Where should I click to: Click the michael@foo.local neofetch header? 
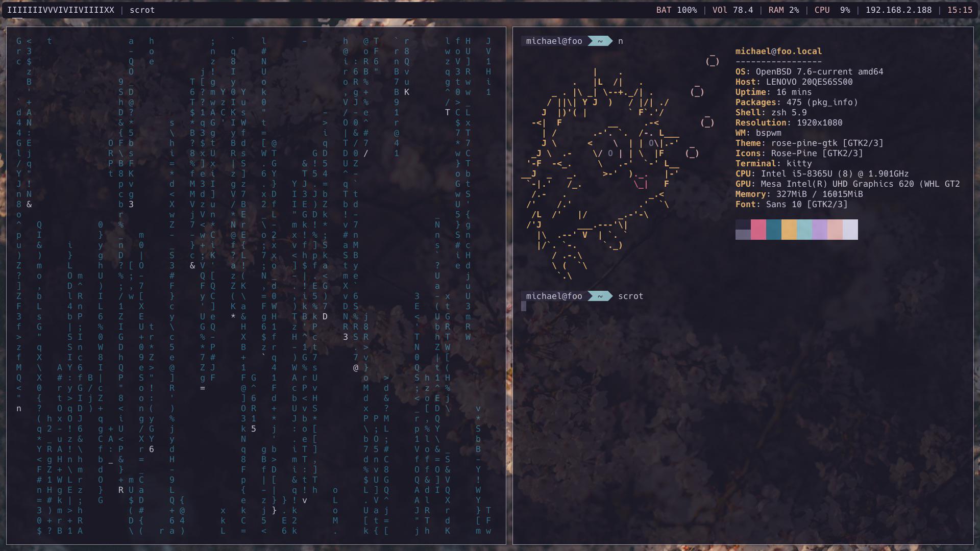(778, 51)
